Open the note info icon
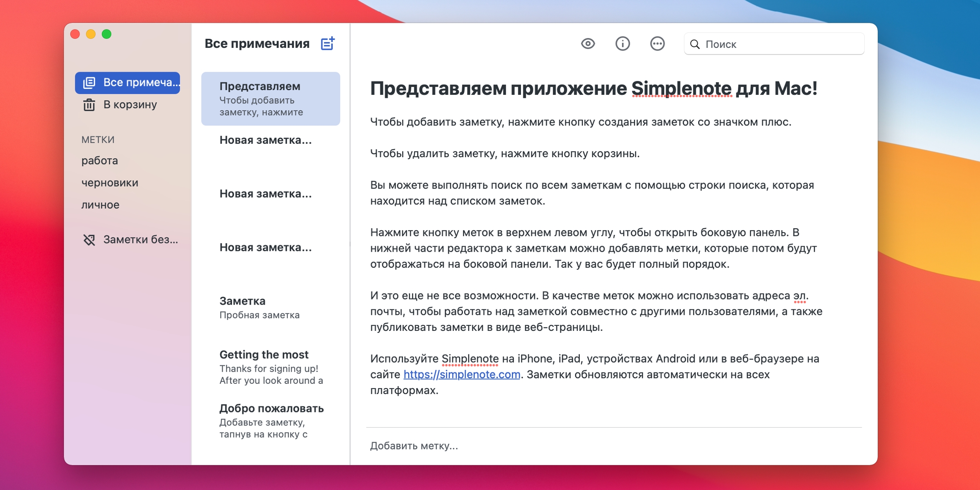 (622, 44)
